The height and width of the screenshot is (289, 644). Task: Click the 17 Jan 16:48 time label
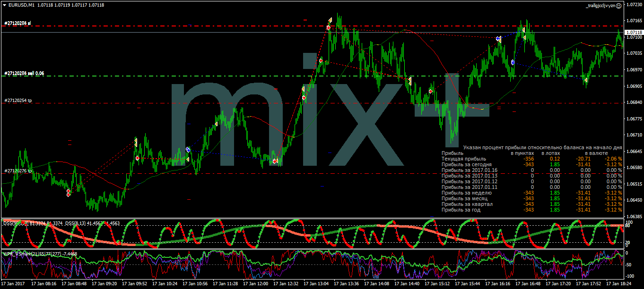pyautogui.click(x=528, y=284)
